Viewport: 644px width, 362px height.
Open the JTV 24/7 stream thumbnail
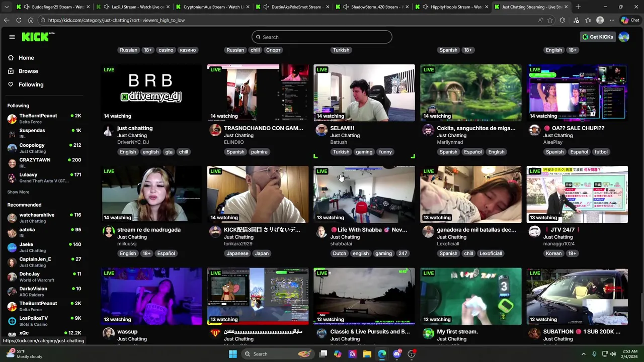click(578, 194)
